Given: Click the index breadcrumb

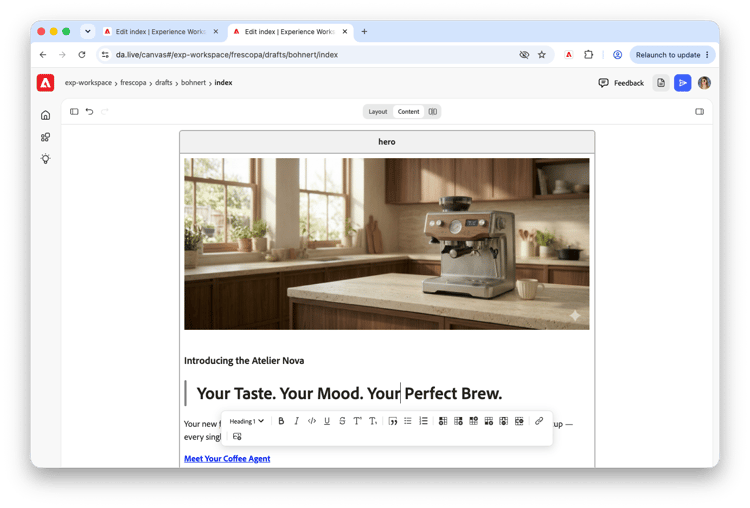Looking at the screenshot, I should click(x=223, y=83).
